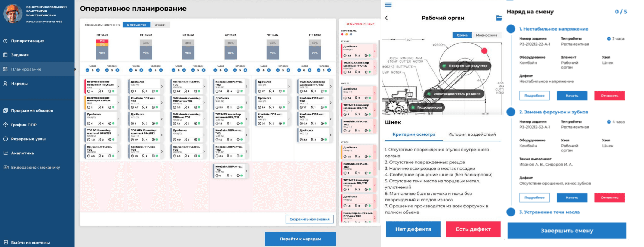Open the История воздействий tab

[472, 134]
